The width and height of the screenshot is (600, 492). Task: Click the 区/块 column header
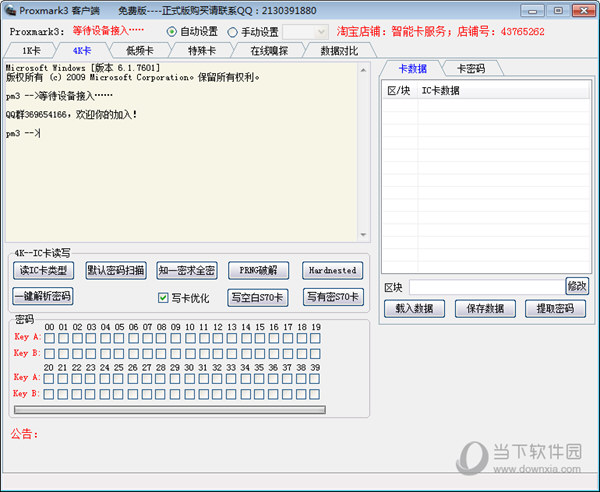coord(400,91)
